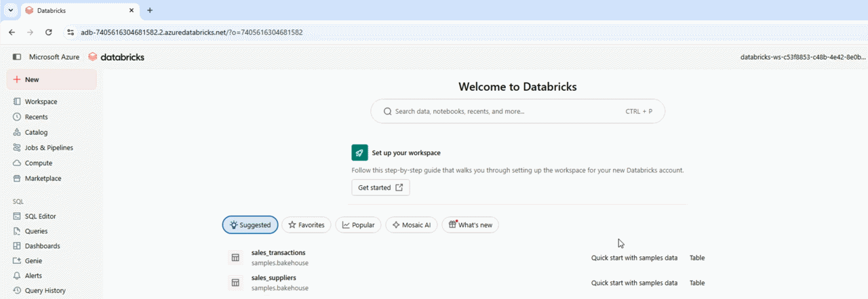Image resolution: width=868 pixels, height=299 pixels.
Task: Click the table icon beside sales_transactions
Action: 235,258
